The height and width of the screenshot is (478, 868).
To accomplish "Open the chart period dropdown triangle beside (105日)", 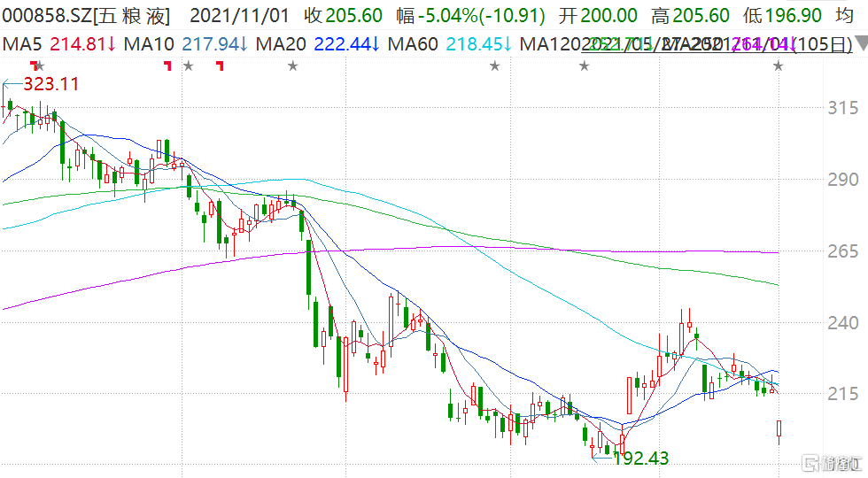I will (x=861, y=43).
